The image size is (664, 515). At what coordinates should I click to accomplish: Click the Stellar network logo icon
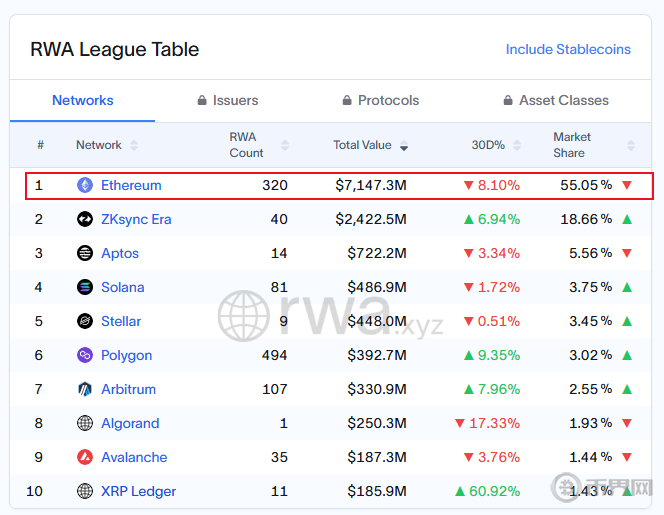coord(85,321)
